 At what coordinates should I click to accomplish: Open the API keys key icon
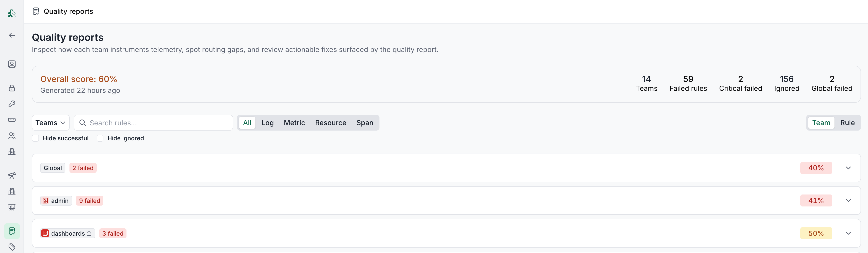(x=12, y=104)
